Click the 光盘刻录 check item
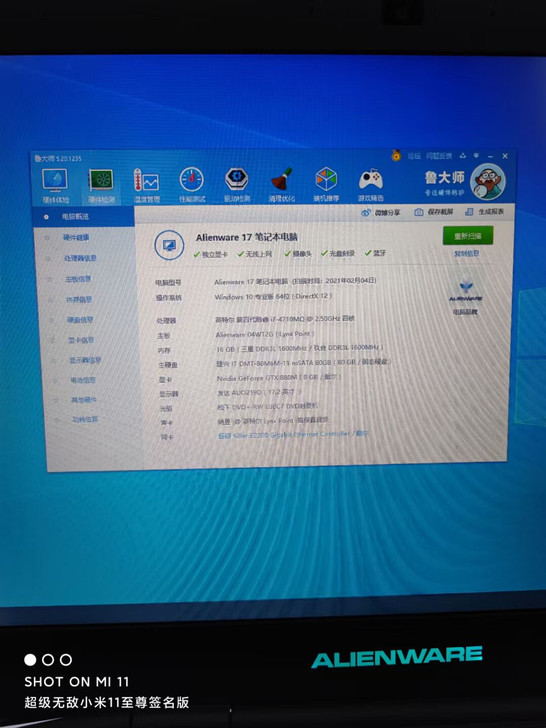The width and height of the screenshot is (546, 728). [338, 254]
